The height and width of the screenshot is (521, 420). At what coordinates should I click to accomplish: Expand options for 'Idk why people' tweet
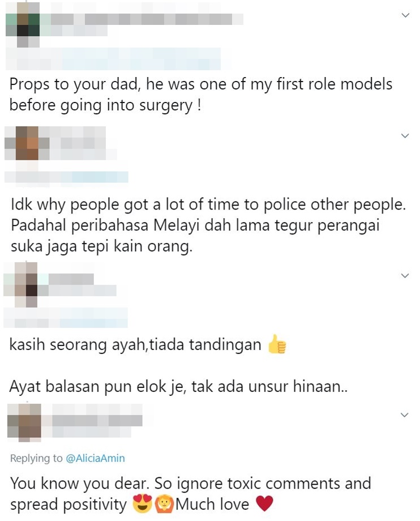404,135
